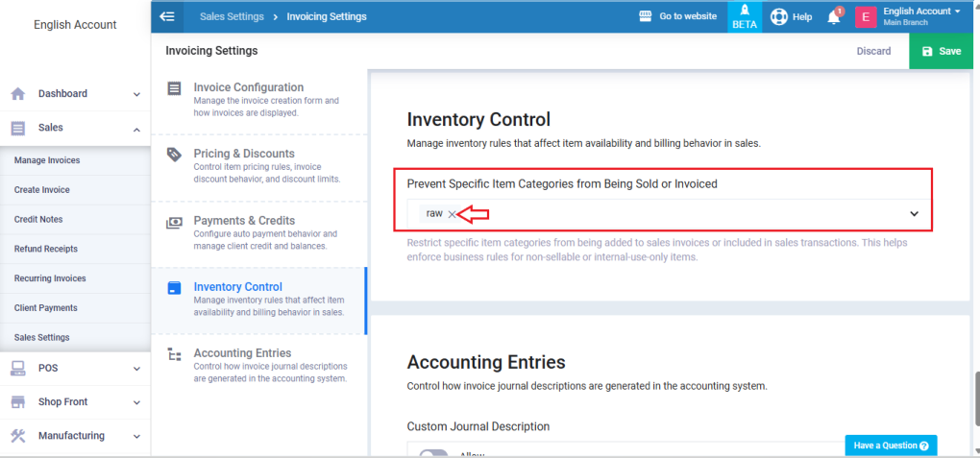
Task: Open the English Account user dropdown
Action: tap(920, 16)
